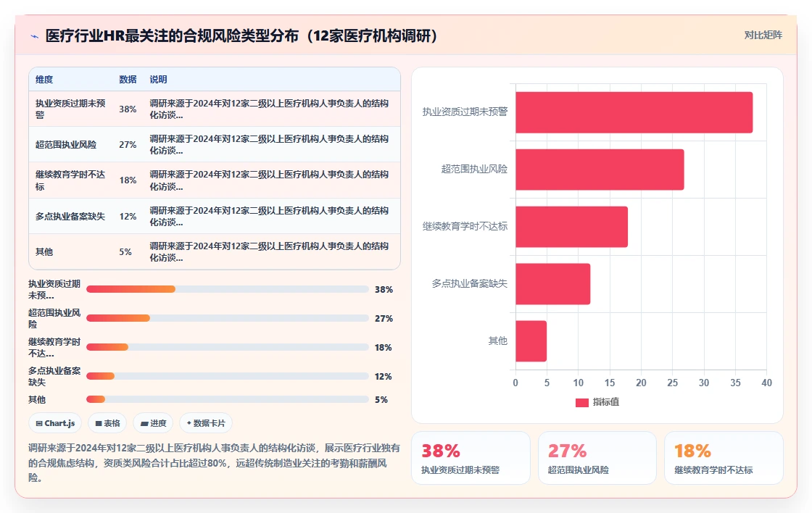812x513 pixels.
Task: Click the 超范围执业风险 27% progress bar
Action: point(228,318)
